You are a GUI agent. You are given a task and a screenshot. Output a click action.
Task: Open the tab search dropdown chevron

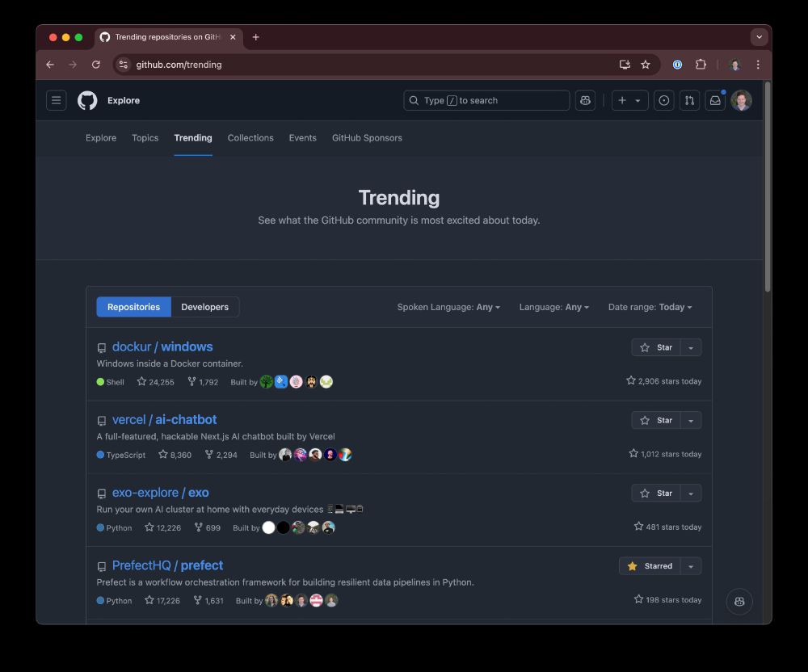coord(759,37)
